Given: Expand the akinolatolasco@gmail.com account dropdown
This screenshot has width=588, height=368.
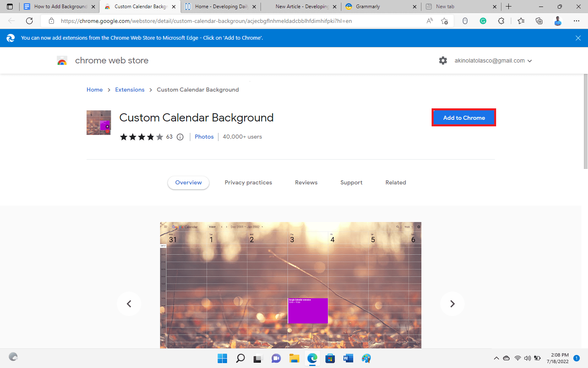Looking at the screenshot, I should (530, 61).
